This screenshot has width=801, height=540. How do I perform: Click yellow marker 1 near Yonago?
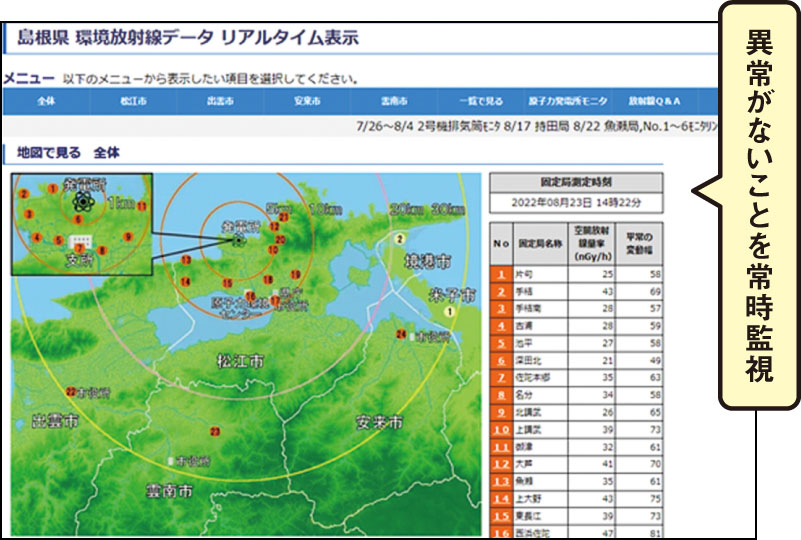click(450, 312)
